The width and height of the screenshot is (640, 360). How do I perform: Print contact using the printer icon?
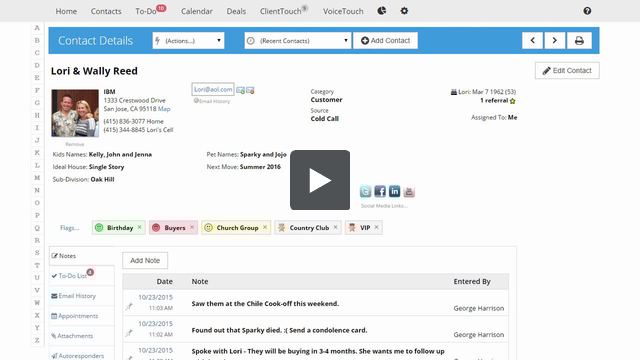(579, 40)
